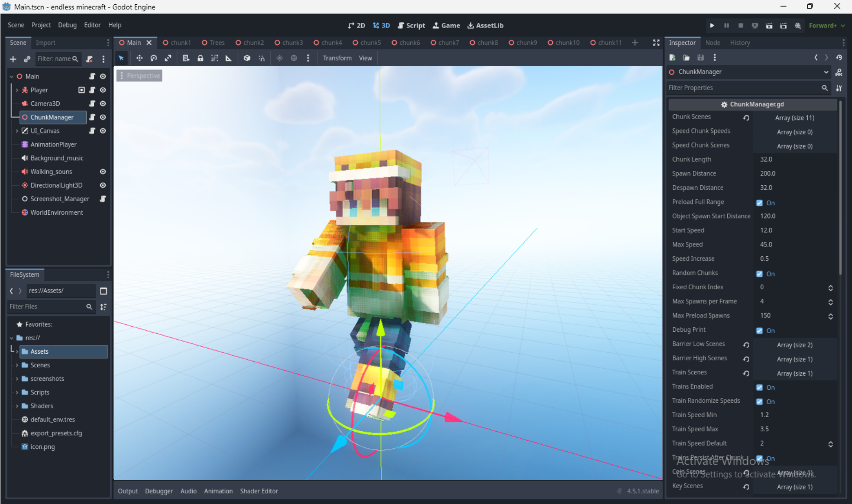Choose the Rotate Mode tool
This screenshot has width=852, height=504.
pyautogui.click(x=154, y=58)
